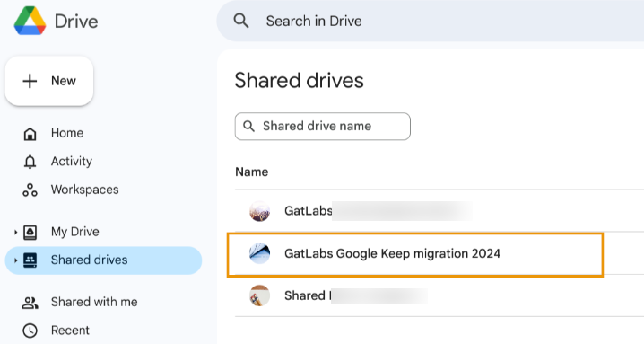The width and height of the screenshot is (644, 344).
Task: Click the Shared drive row thumbnail
Action: pyautogui.click(x=259, y=295)
